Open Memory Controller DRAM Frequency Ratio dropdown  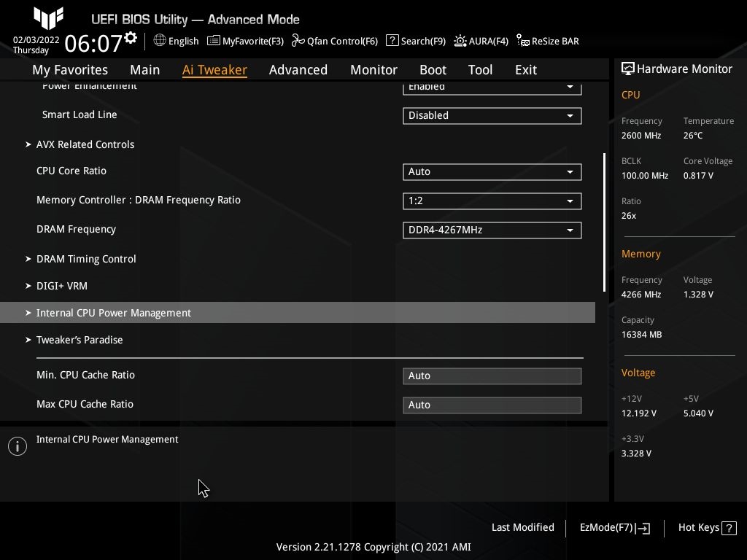click(x=492, y=201)
